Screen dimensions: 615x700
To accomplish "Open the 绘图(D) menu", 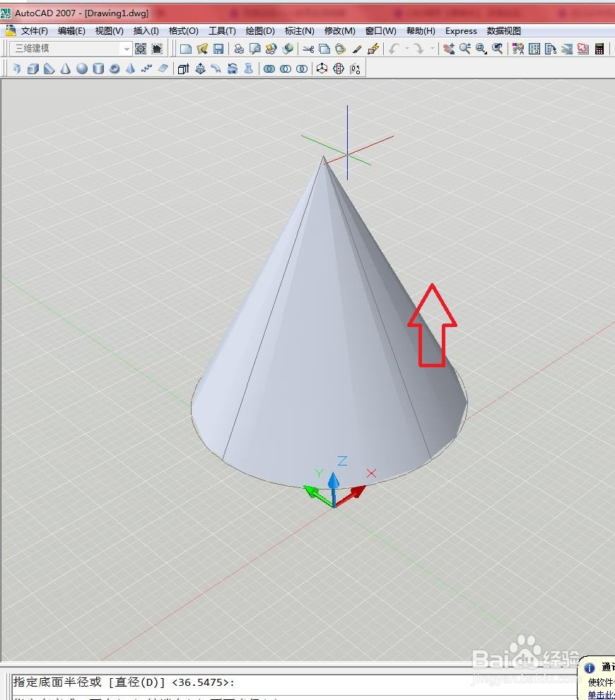I will point(260,31).
